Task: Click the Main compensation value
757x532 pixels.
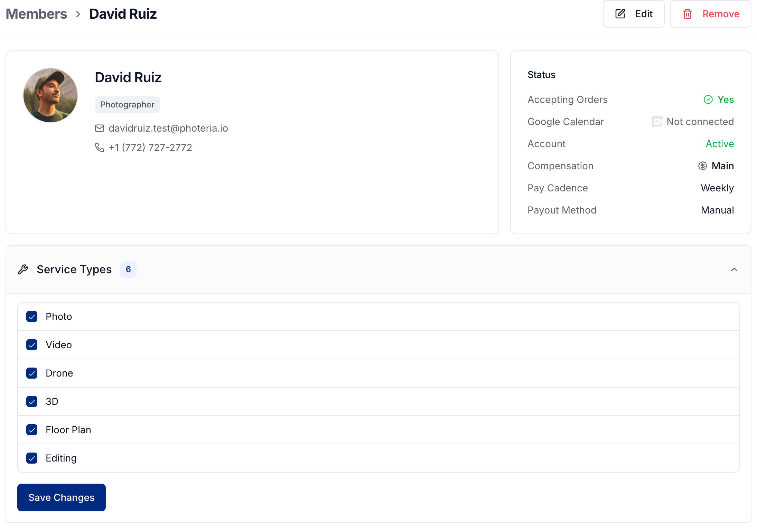Action: pyautogui.click(x=722, y=166)
